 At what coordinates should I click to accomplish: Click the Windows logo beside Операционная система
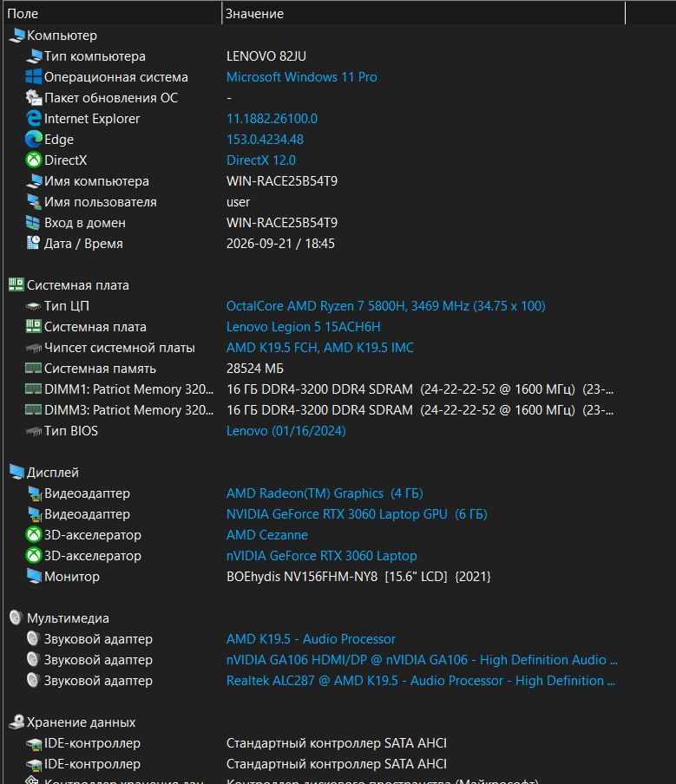[x=34, y=76]
